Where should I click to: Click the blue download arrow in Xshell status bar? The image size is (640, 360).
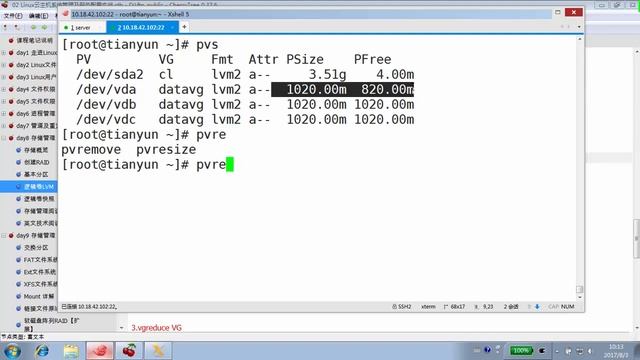pyautogui.click(x=537, y=307)
